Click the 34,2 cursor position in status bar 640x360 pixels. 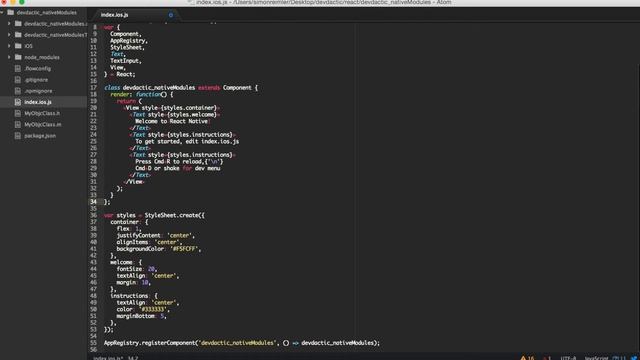[133, 358]
